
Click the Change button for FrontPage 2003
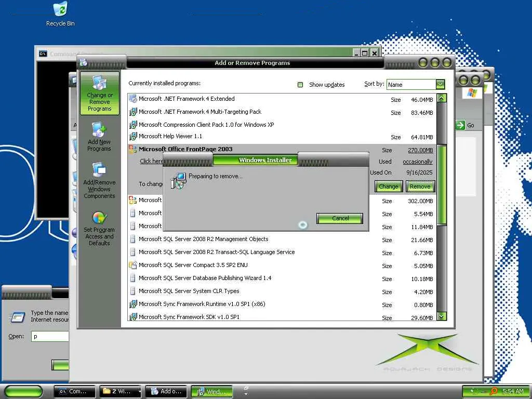(389, 187)
